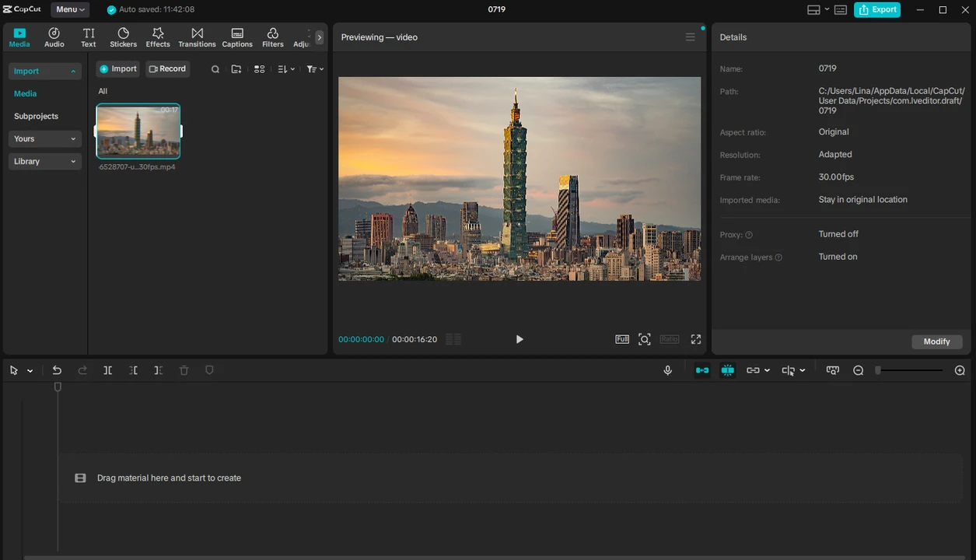Click the current timecode 00:00:00:00

pyautogui.click(x=361, y=339)
